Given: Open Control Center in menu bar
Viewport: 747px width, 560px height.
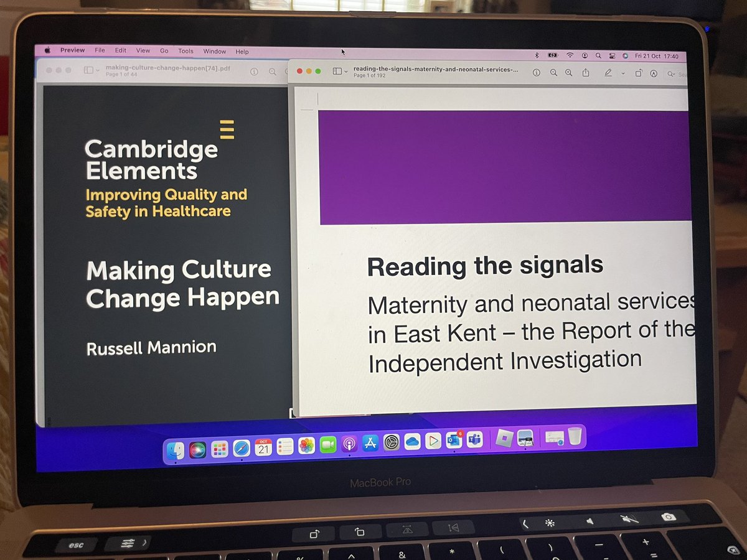Looking at the screenshot, I should point(611,55).
